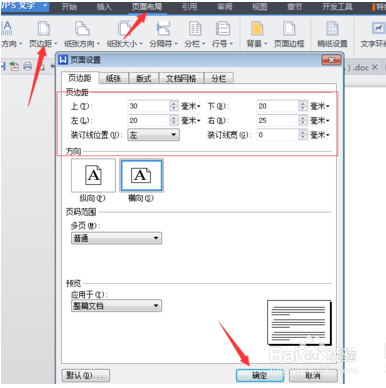Open the 引用 ribbon tab
This screenshot has height=388, width=386.
[x=189, y=7]
